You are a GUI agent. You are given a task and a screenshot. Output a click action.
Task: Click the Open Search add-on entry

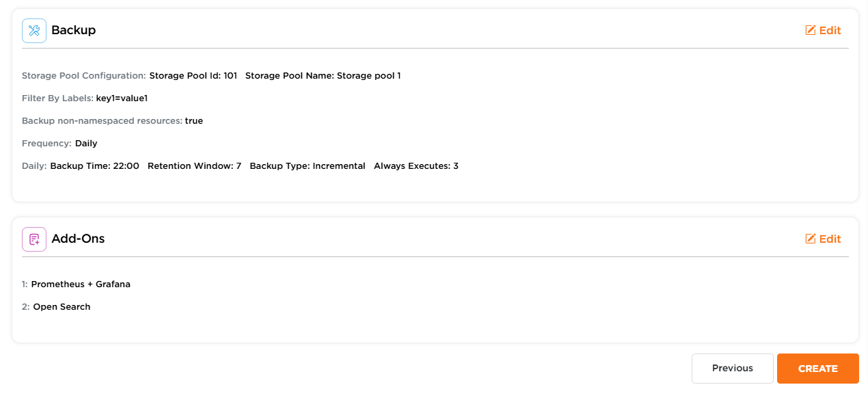coord(62,307)
